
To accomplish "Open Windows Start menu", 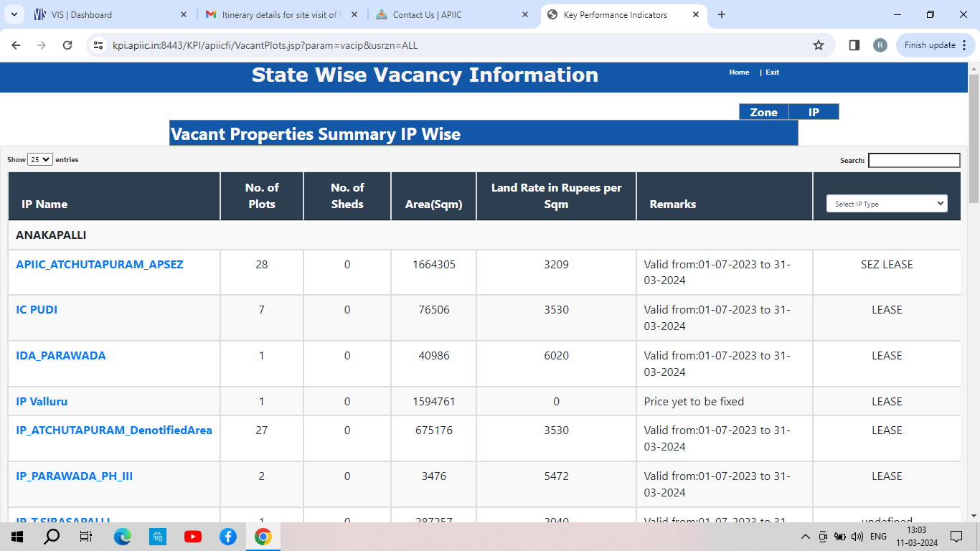I will [x=17, y=537].
